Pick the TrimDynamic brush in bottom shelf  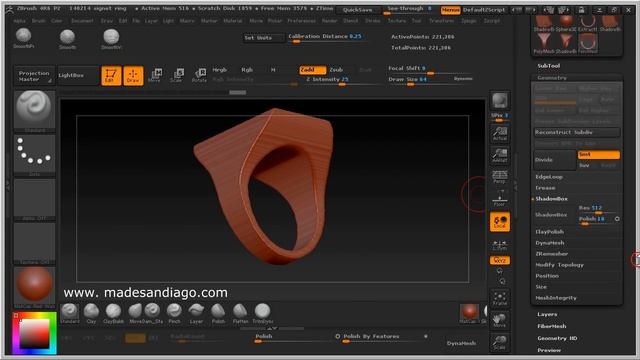point(262,313)
